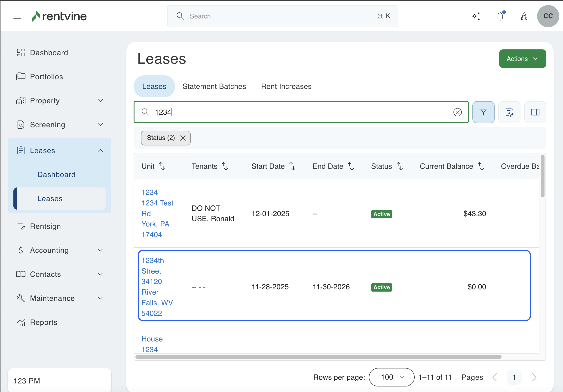Sort leases by Unit column
Image resolution: width=563 pixels, height=392 pixels.
click(x=162, y=166)
